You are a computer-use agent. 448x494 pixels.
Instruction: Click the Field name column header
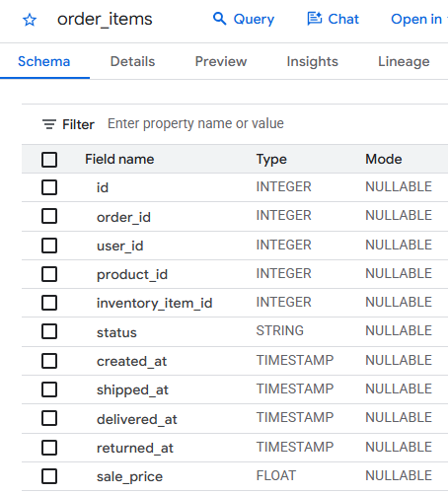point(119,160)
